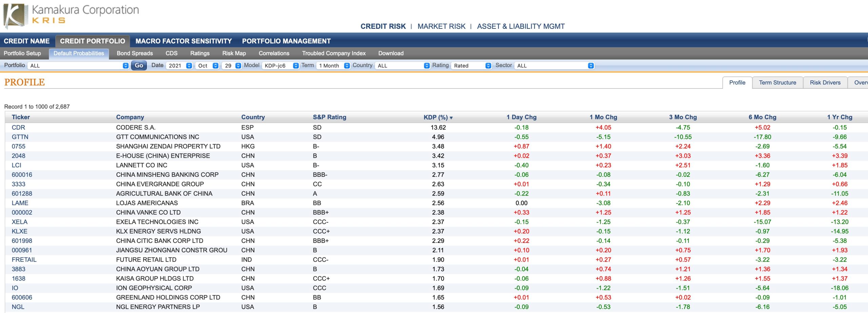This screenshot has height=313, width=868.
Task: Click the Kamakura Corporation KRIS logo
Action: click(x=71, y=15)
